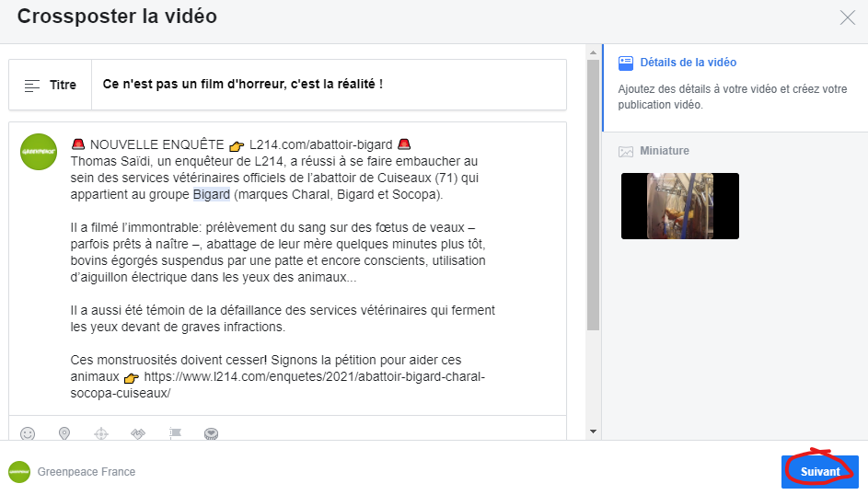Click the Miniature image icon
Screen dimensions: 868x495
tap(626, 152)
